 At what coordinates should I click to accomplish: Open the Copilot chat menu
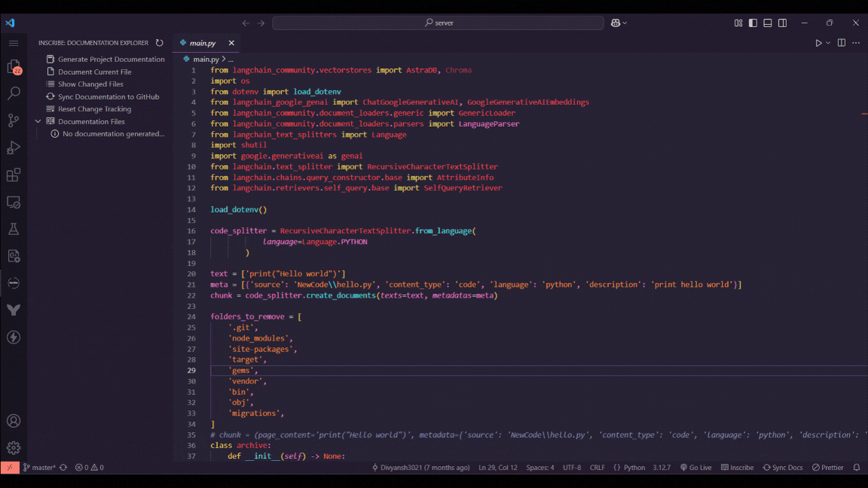[x=619, y=23]
